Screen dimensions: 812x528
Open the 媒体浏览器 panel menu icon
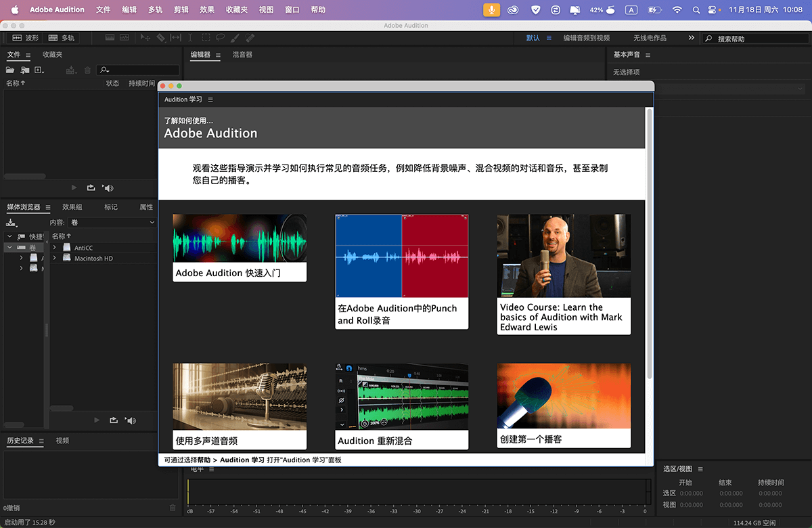[47, 207]
